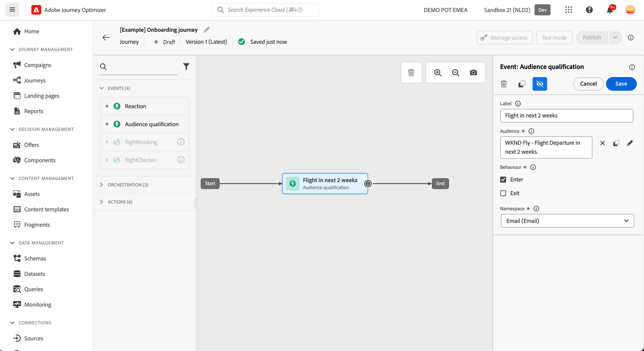
Task: Zoom in on the journey canvas
Action: (437, 73)
